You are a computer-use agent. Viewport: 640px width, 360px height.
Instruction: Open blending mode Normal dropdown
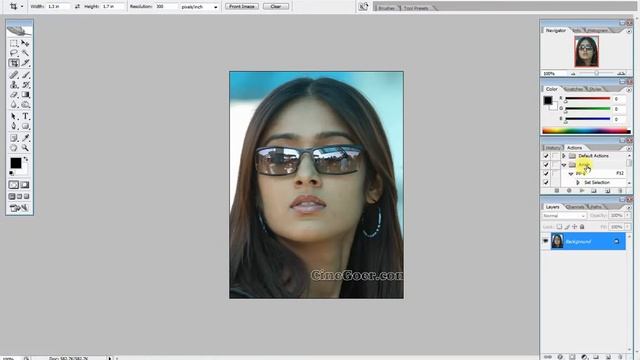(564, 216)
